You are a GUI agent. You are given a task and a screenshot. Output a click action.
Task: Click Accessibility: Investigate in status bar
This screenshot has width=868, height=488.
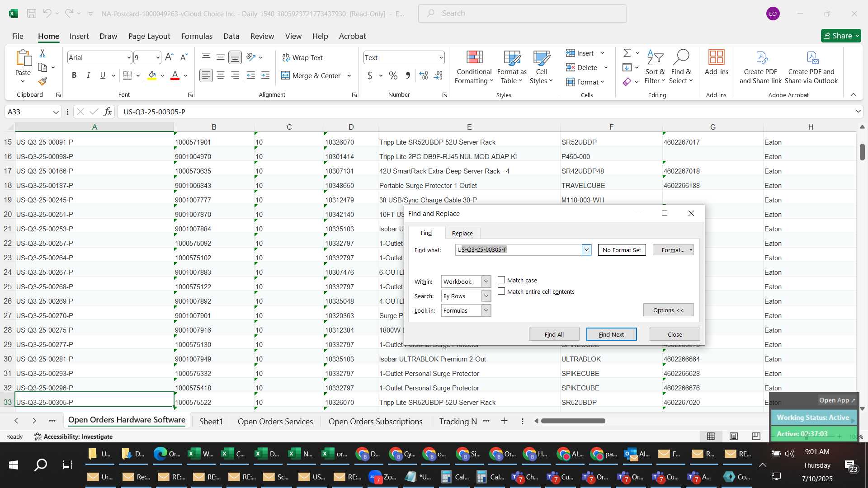(73, 436)
